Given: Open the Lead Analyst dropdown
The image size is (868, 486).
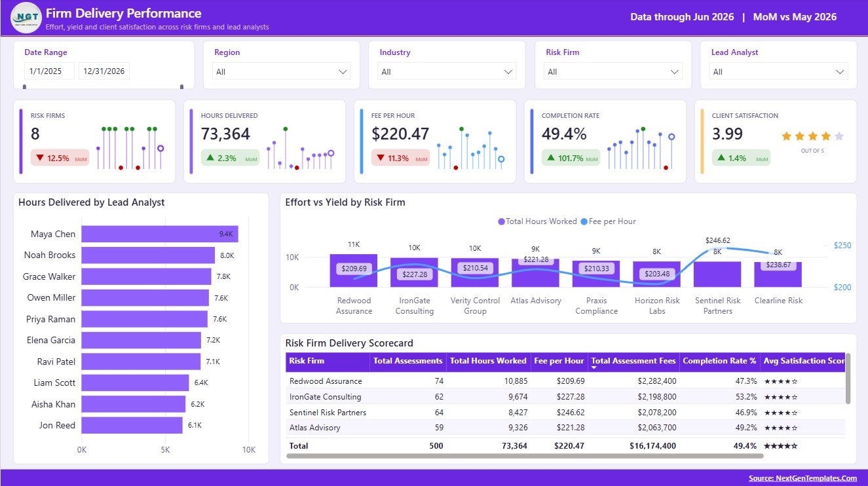Looking at the screenshot, I should click(779, 71).
